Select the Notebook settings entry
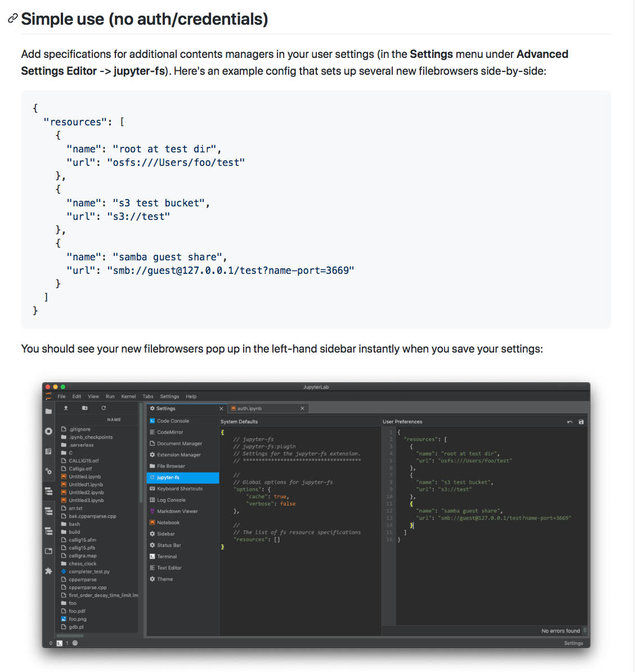This screenshot has width=637, height=672. [183, 522]
